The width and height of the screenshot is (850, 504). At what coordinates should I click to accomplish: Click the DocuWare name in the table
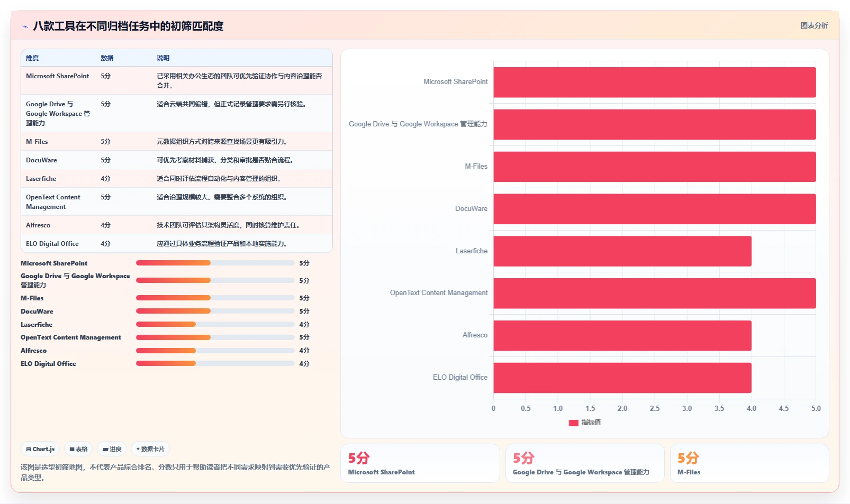tap(41, 160)
